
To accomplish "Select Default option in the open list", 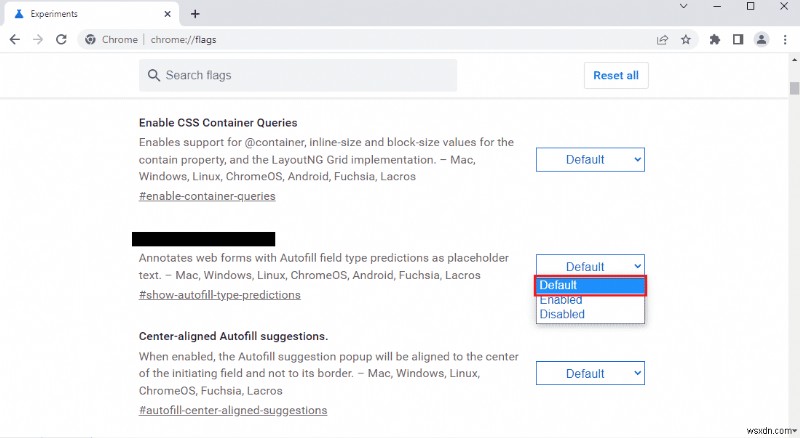I will (590, 285).
